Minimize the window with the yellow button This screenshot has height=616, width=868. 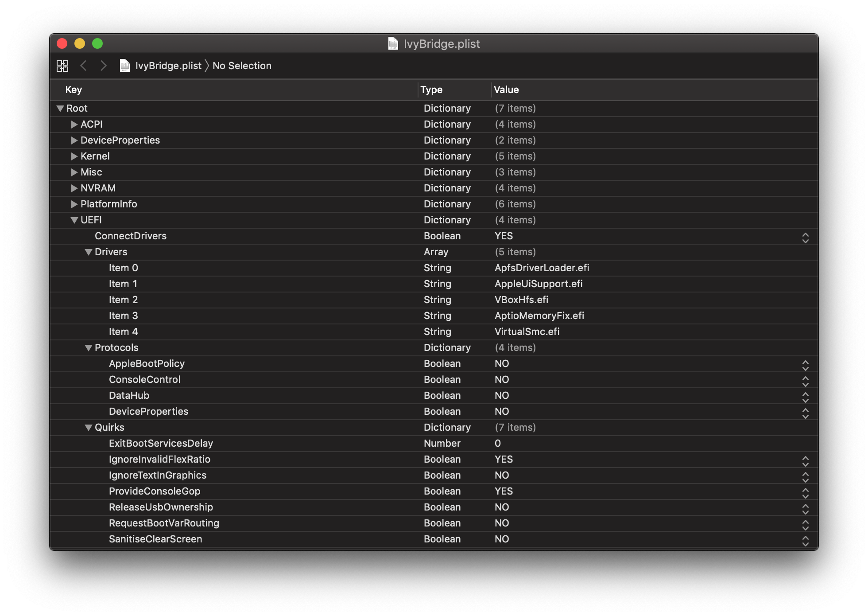(x=80, y=43)
